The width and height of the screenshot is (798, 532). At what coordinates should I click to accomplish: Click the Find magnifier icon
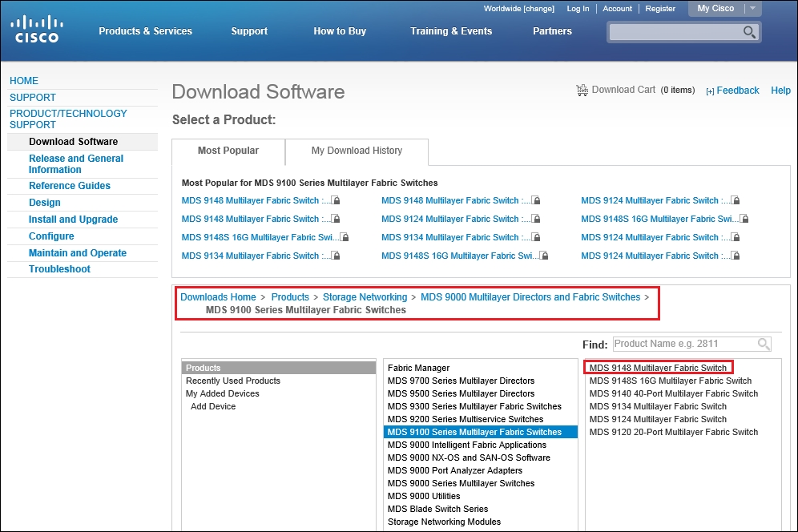click(x=763, y=345)
